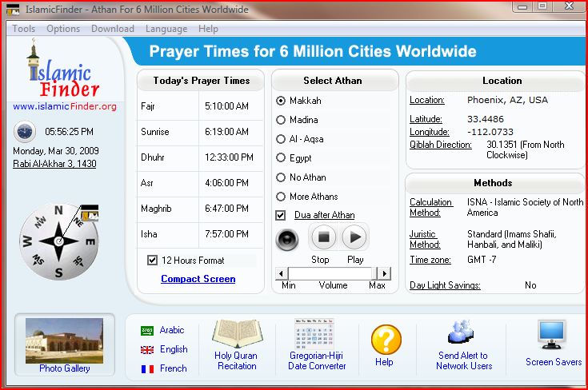Choose the No Athan option
Image resolution: width=588 pixels, height=390 pixels.
tap(281, 177)
